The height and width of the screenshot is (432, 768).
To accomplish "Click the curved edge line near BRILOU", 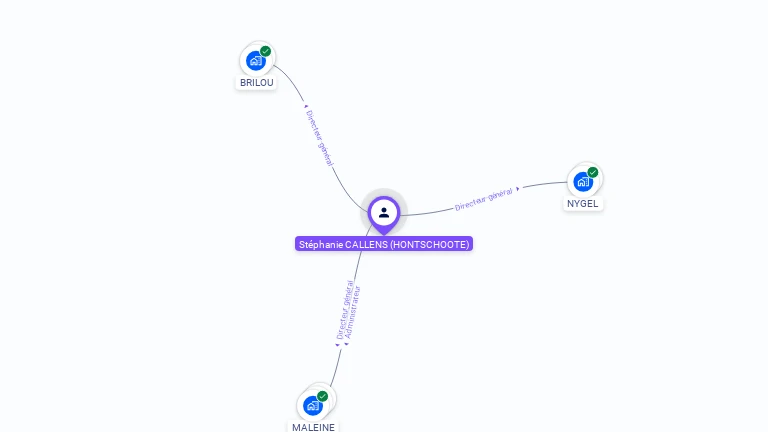I will click(x=289, y=79).
